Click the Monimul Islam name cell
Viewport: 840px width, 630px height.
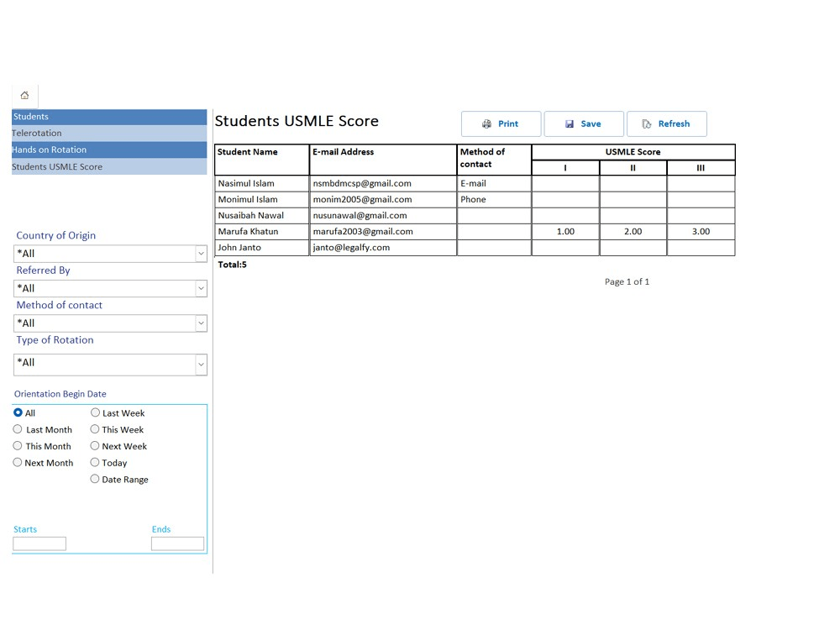[262, 199]
